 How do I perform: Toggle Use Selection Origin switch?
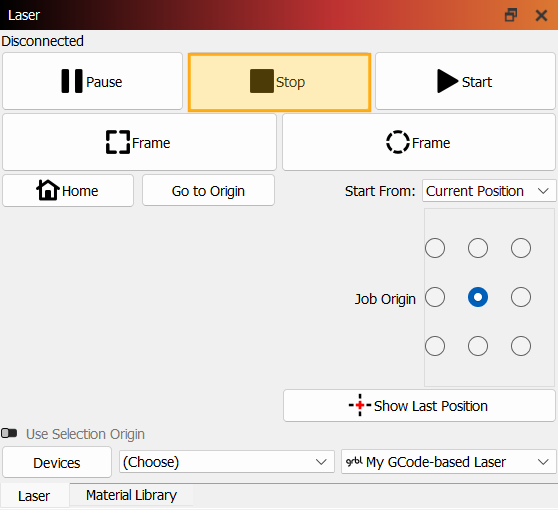coord(9,433)
